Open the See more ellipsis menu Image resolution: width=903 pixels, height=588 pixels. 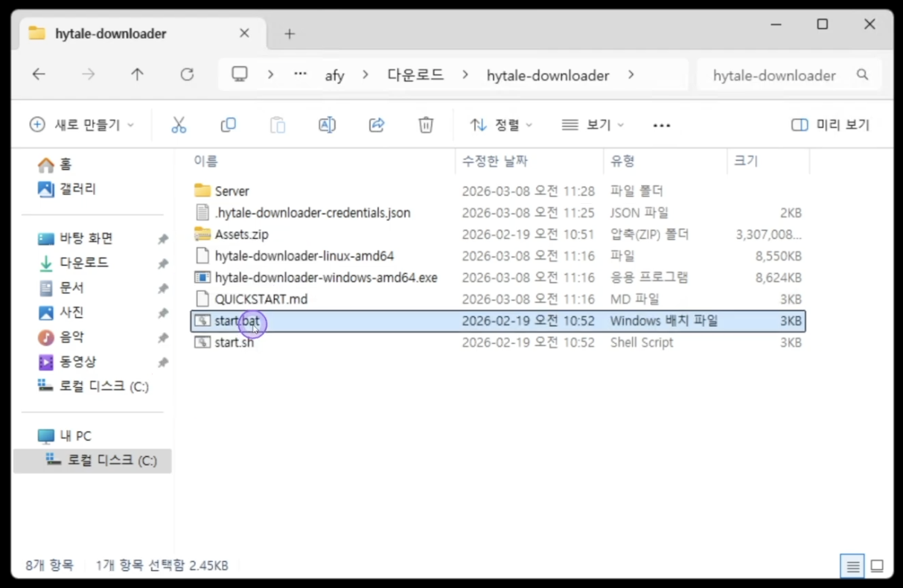[662, 126]
